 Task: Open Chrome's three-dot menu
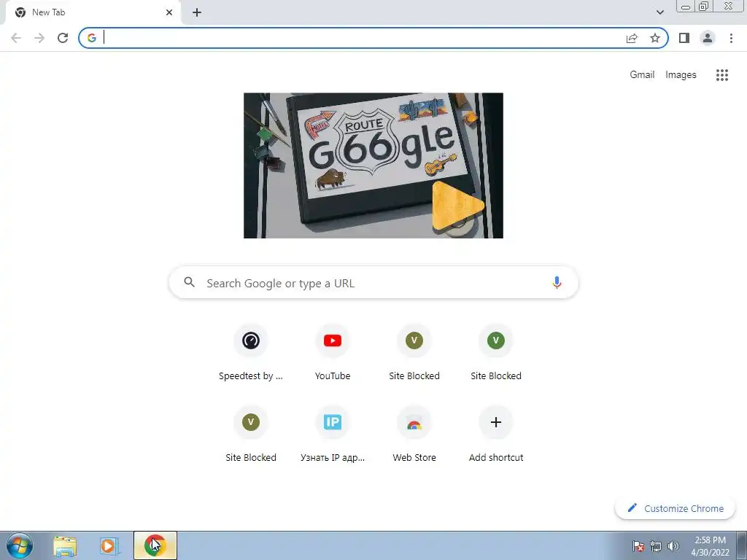[x=731, y=38]
